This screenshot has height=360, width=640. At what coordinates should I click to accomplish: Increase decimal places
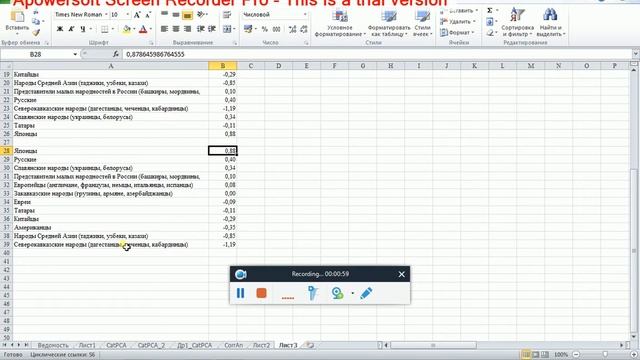click(x=292, y=29)
